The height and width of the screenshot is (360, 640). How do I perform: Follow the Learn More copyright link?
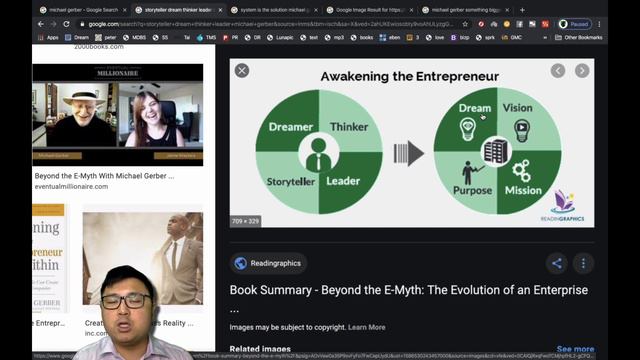pos(367,327)
